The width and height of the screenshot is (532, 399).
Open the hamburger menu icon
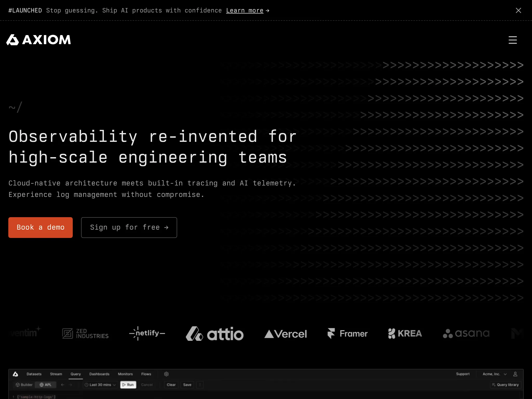513,40
